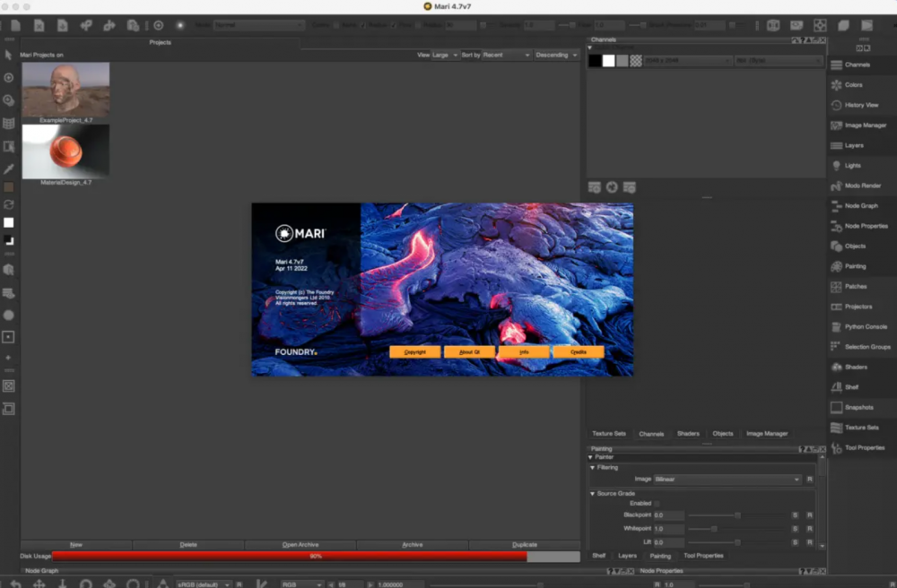Switch to the Shelf tab in lower panel
The width and height of the screenshot is (897, 588).
click(x=599, y=556)
